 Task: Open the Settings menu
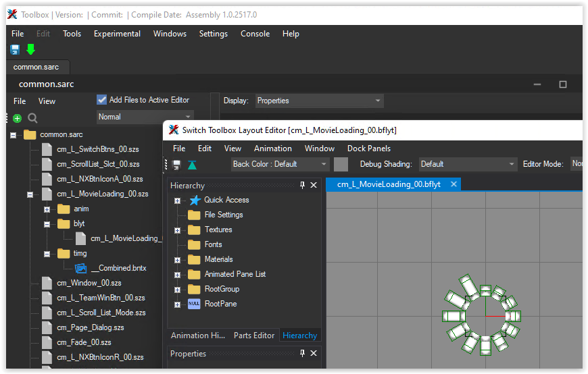(x=214, y=34)
